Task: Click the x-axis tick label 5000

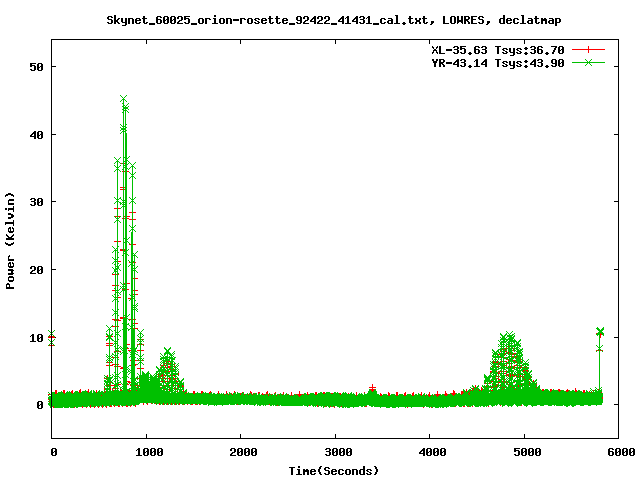Action: click(527, 452)
